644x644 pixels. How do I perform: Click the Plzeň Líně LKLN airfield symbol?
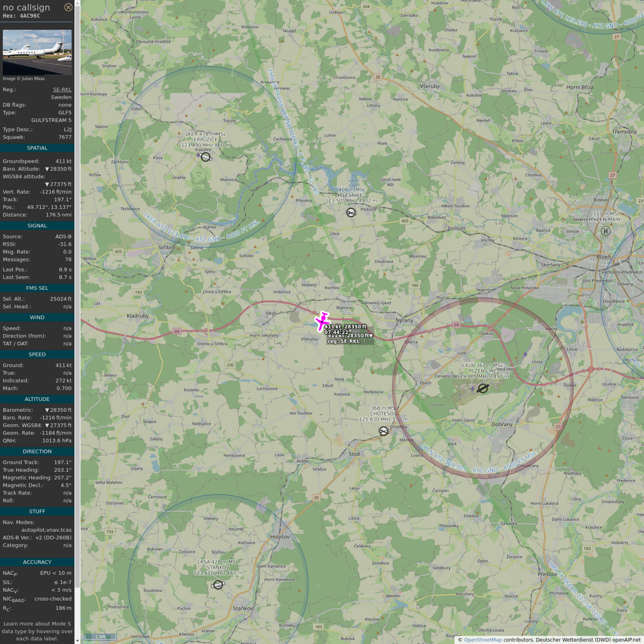(483, 389)
